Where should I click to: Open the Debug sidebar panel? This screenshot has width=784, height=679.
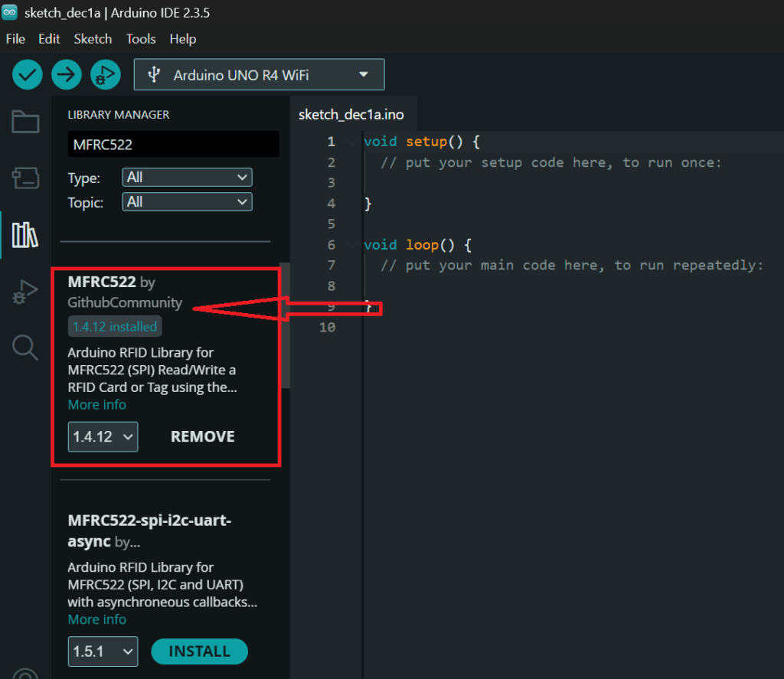pyautogui.click(x=25, y=291)
